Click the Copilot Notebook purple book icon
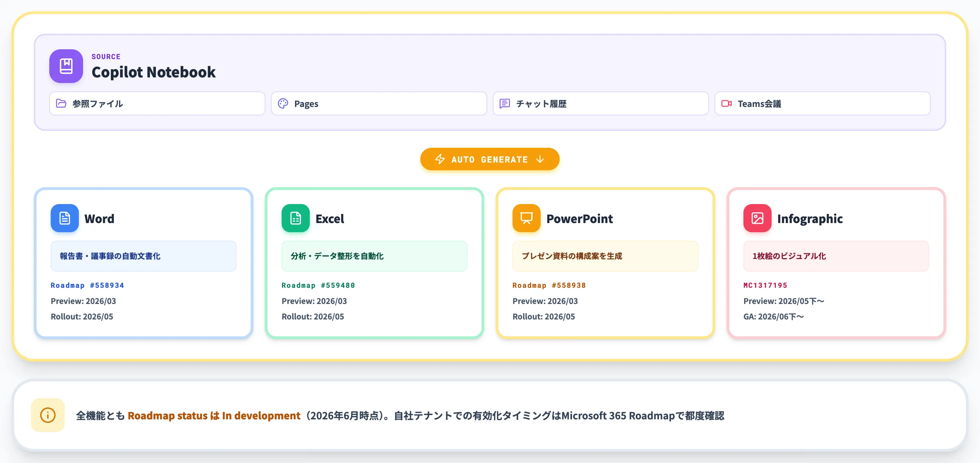 coord(66,66)
